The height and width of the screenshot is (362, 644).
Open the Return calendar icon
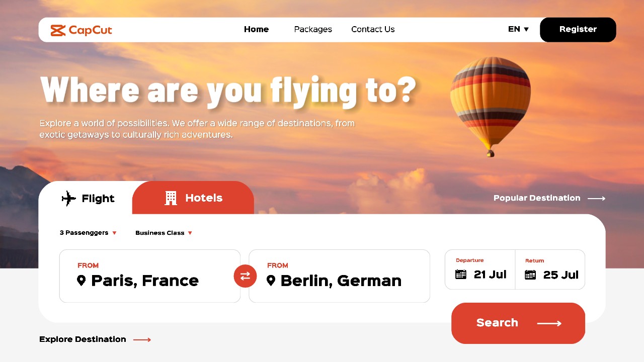point(530,275)
